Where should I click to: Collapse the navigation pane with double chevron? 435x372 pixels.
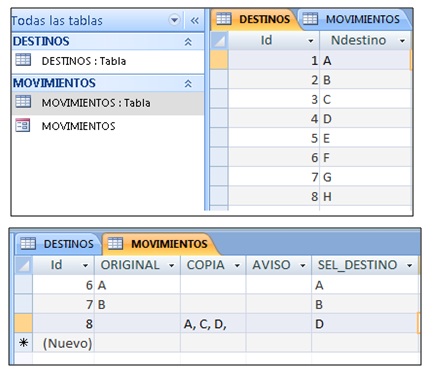click(195, 21)
